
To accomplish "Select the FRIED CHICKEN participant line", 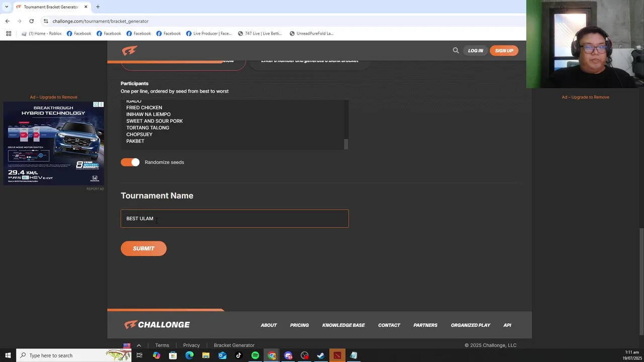I will 144,108.
